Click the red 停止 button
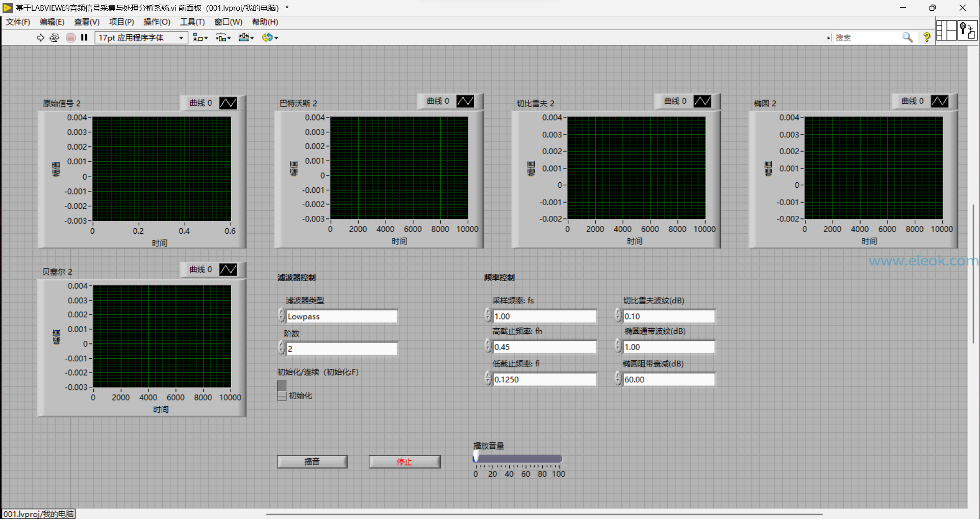Screen dimensions: 980x519 (405, 462)
